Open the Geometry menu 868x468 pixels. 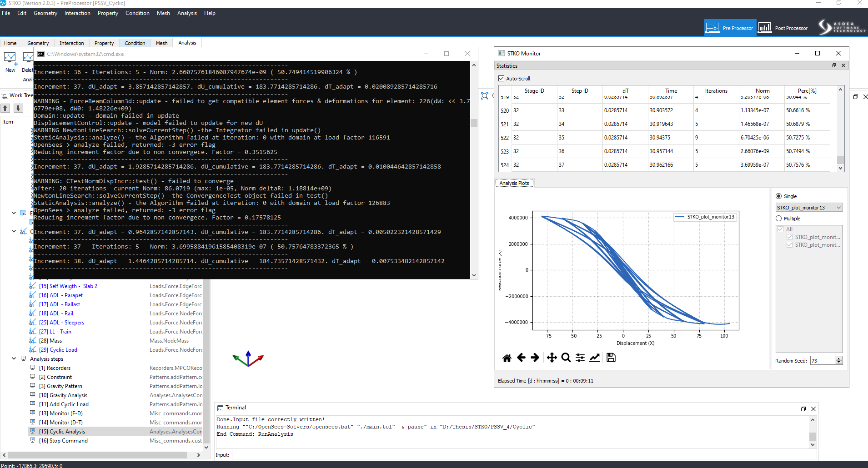[45, 13]
